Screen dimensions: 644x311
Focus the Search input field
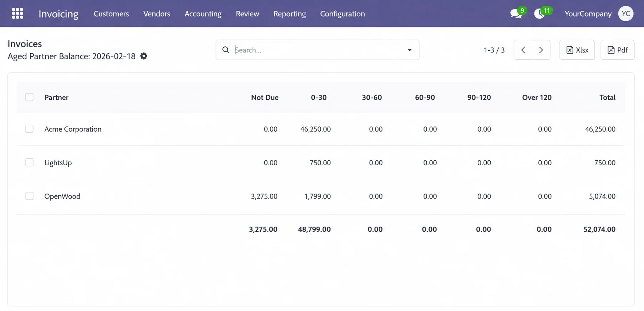[x=318, y=50]
